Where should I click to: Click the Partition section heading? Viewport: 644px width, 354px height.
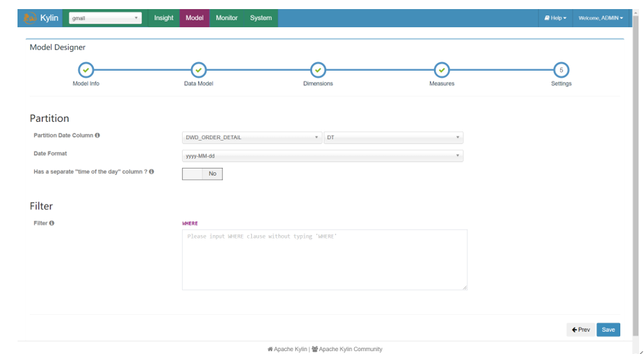tap(49, 118)
